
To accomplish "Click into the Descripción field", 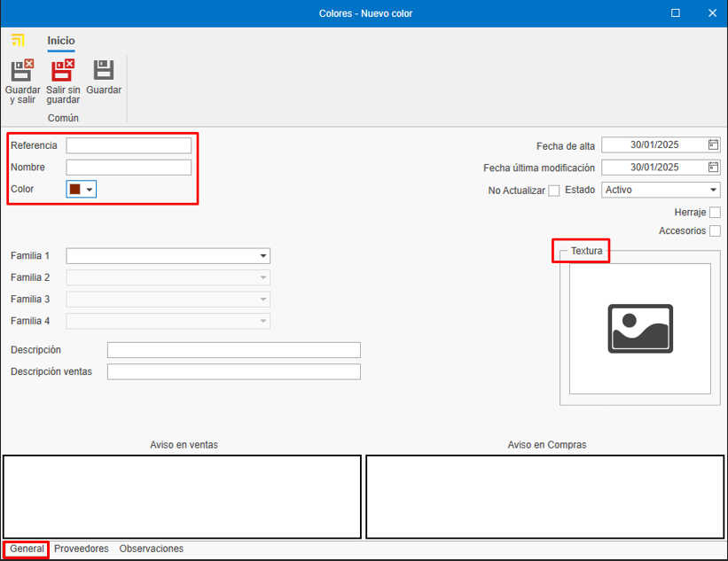I will click(234, 350).
